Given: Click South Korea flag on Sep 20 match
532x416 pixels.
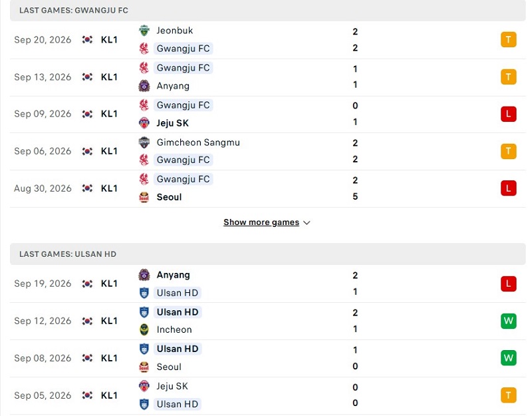Looking at the screenshot, I should click(87, 40).
